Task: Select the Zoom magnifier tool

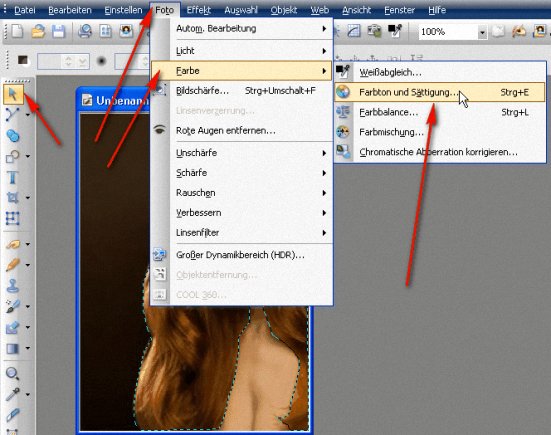Action: 13,373
